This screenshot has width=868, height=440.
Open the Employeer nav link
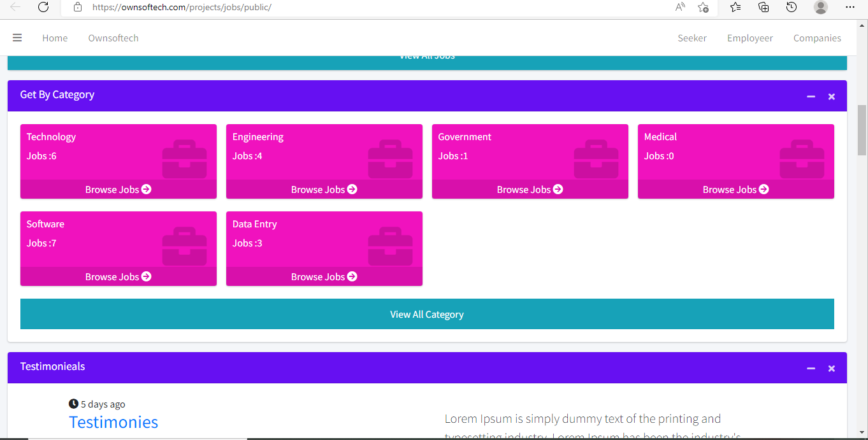pyautogui.click(x=749, y=38)
